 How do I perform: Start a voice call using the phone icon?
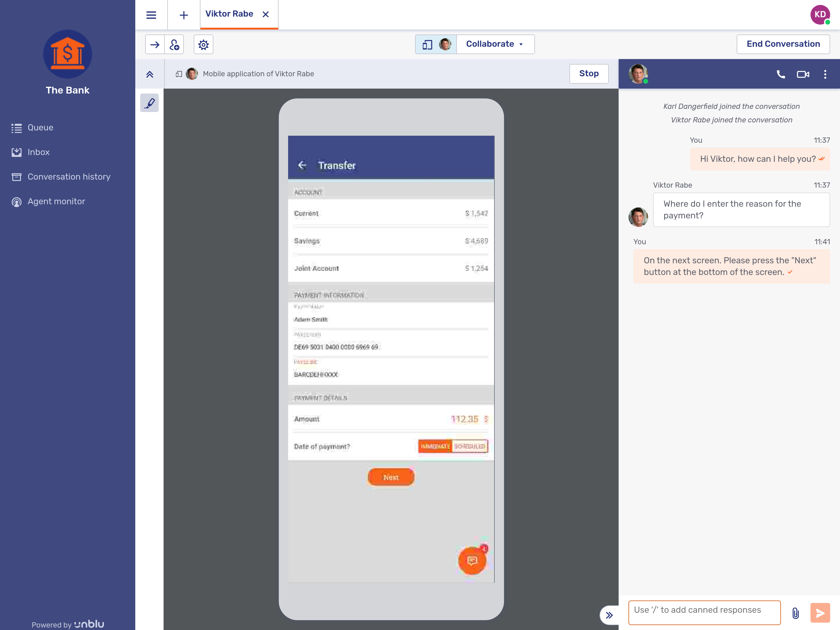click(x=781, y=74)
